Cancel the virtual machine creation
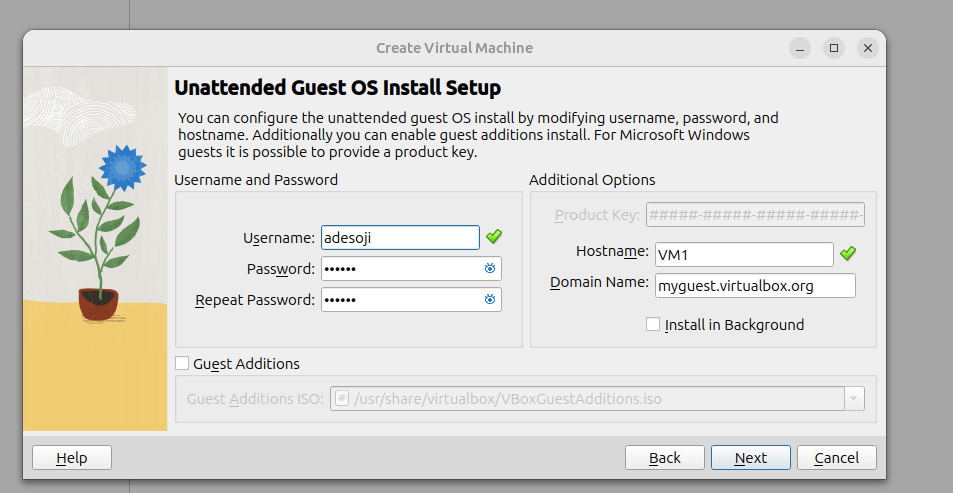This screenshot has height=493, width=953. (x=836, y=458)
